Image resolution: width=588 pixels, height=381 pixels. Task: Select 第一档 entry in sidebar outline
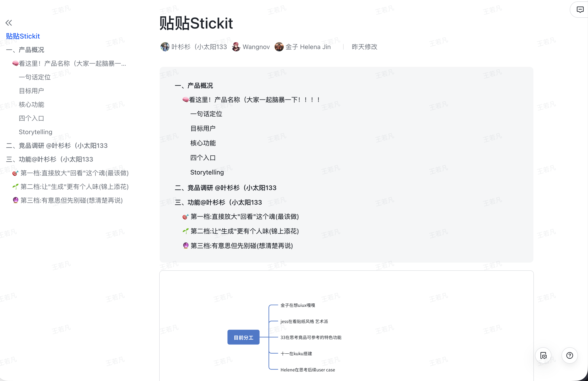click(71, 173)
